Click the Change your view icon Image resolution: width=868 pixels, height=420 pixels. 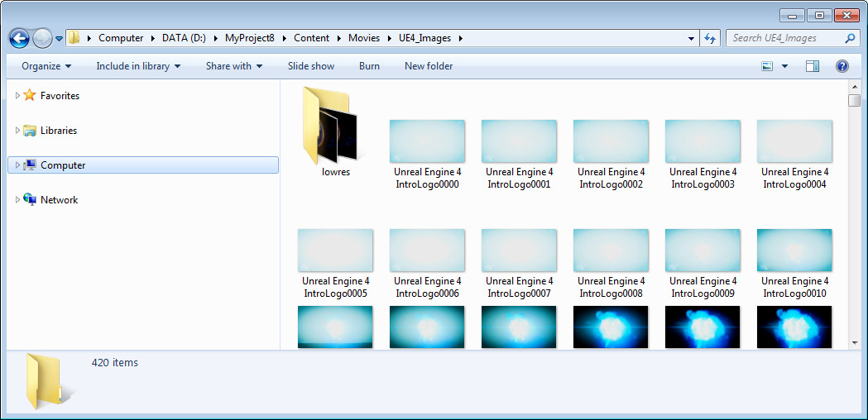(767, 66)
